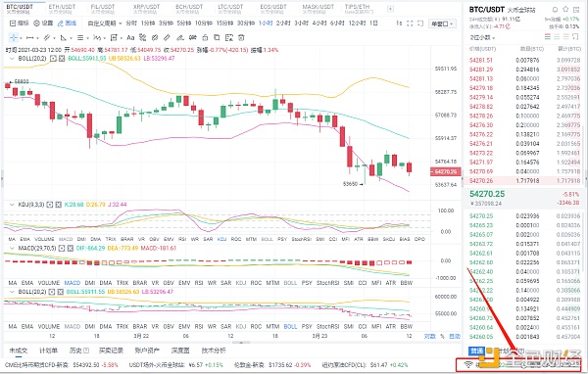Collapse the KDJ(9,3,3) indicator panel

coord(12,205)
